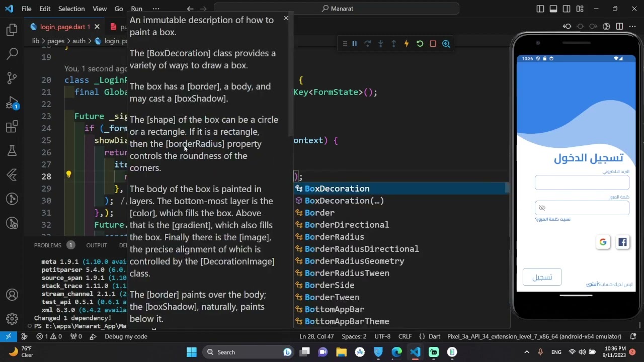Stop the debug session
The image size is (644, 362).
(x=433, y=44)
